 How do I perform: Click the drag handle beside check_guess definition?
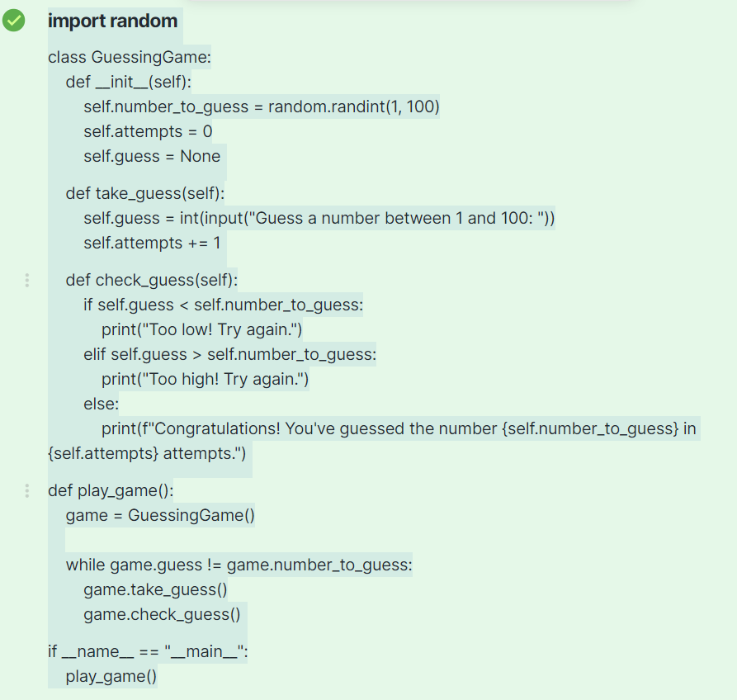pos(27,281)
